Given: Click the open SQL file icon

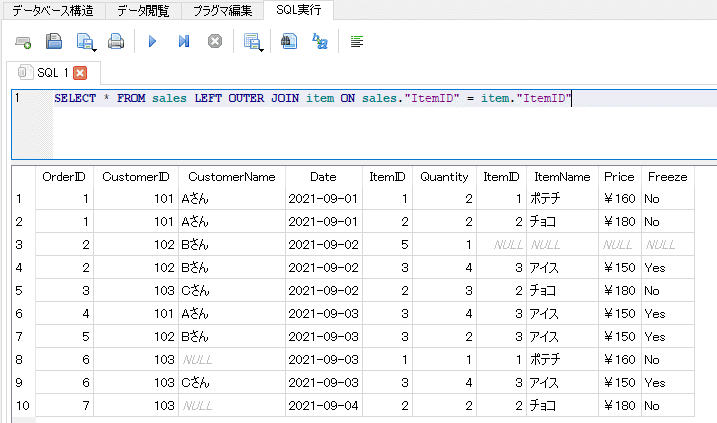Looking at the screenshot, I should [x=54, y=42].
